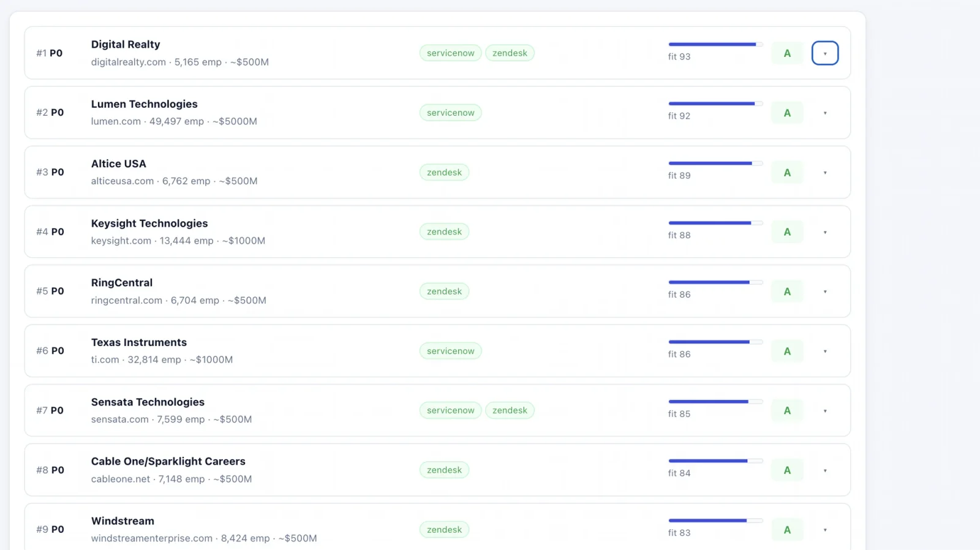Image resolution: width=980 pixels, height=550 pixels.
Task: Click servicenow tag on Lumen Technologies
Action: [450, 113]
